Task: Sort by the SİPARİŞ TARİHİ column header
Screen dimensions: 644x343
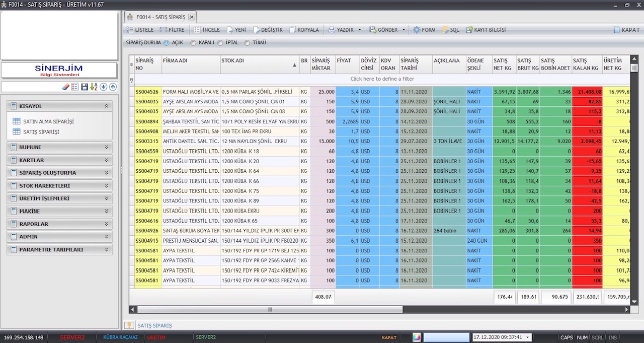Action: click(x=416, y=64)
